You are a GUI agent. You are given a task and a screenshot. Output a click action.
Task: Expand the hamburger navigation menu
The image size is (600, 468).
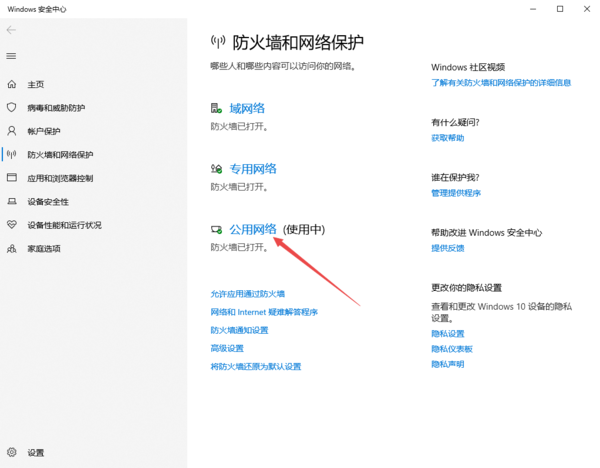(12, 56)
